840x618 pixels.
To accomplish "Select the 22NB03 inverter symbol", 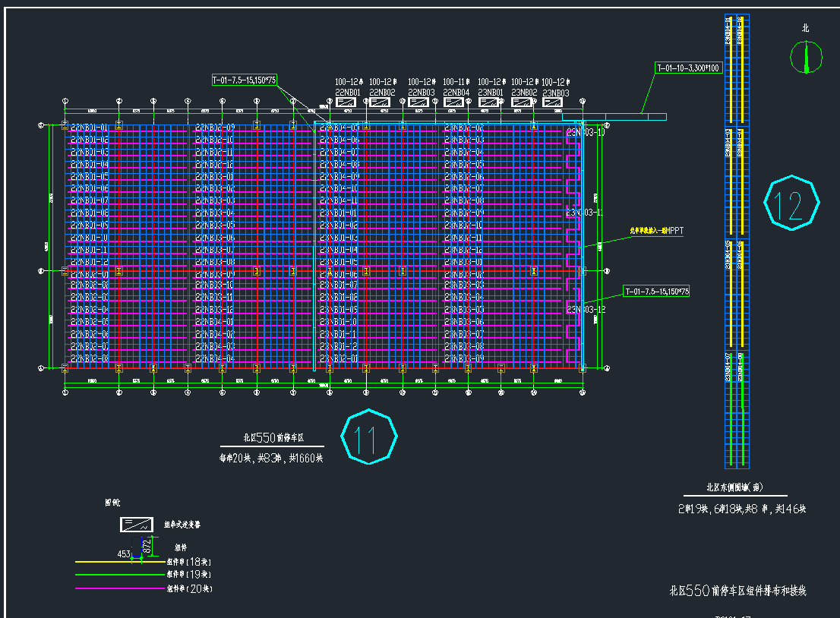I will [x=419, y=102].
